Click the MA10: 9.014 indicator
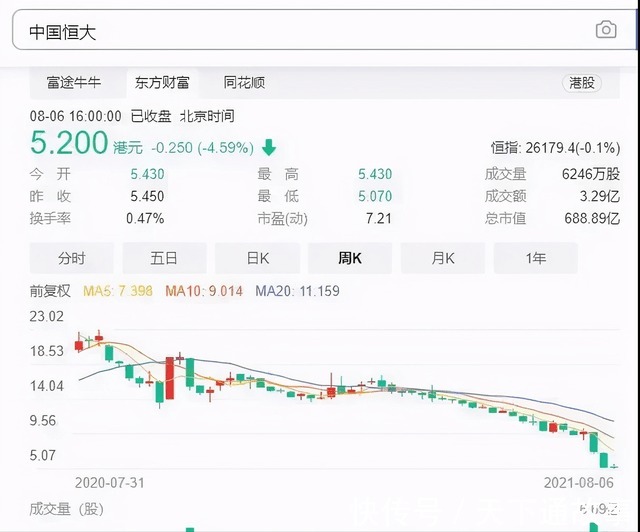Image resolution: width=640 pixels, height=532 pixels. click(204, 291)
